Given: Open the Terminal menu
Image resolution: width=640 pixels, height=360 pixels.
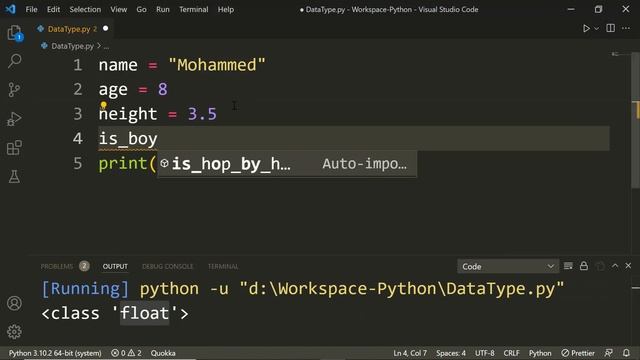Looking at the screenshot, I should click(x=193, y=9).
